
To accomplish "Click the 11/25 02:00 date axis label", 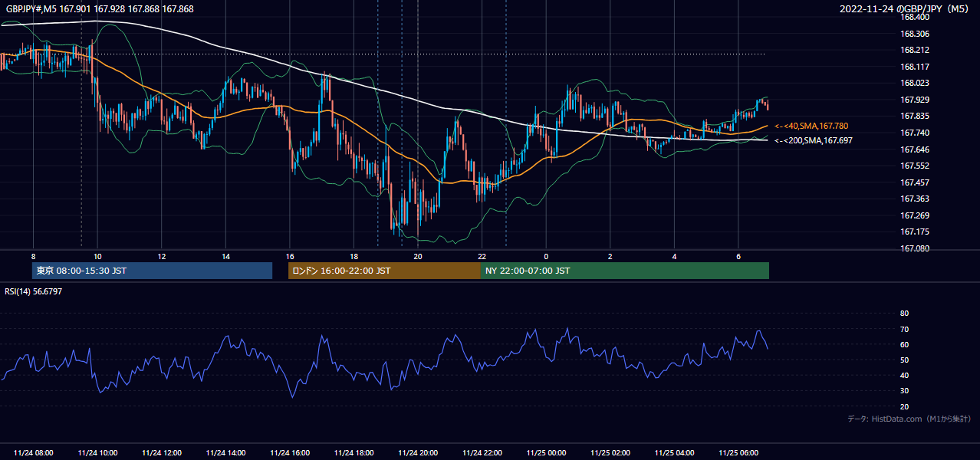I will pyautogui.click(x=610, y=453).
